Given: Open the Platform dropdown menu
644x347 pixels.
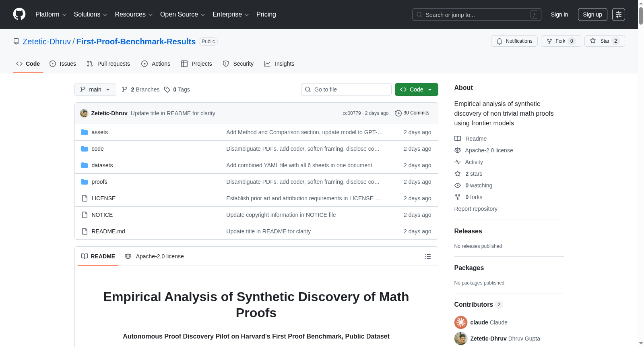Looking at the screenshot, I should pyautogui.click(x=51, y=15).
